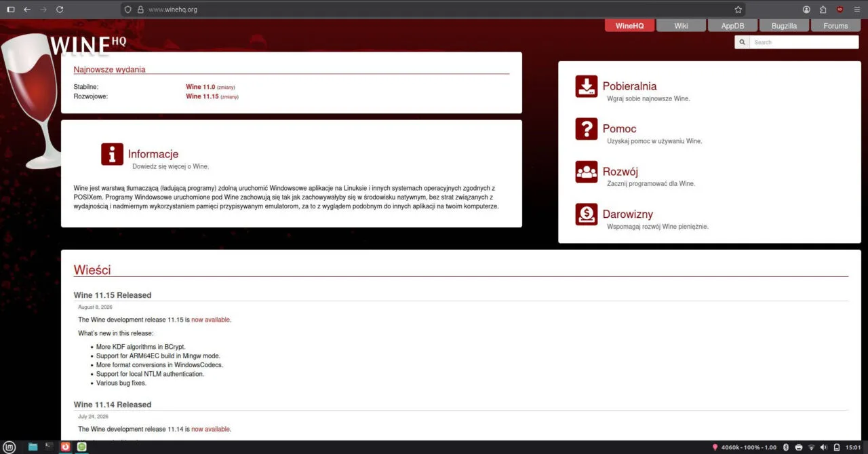Open the red taskbar application icon
The width and height of the screenshot is (868, 454).
pos(65,447)
